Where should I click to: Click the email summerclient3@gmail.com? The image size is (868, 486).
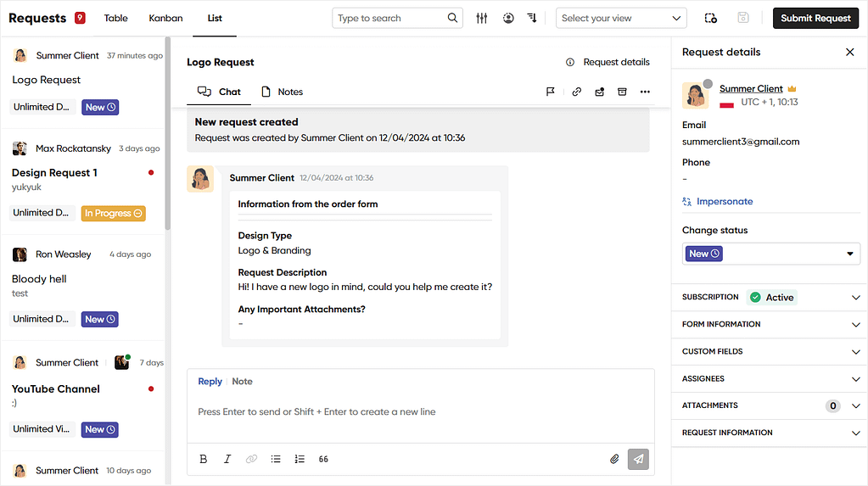741,142
